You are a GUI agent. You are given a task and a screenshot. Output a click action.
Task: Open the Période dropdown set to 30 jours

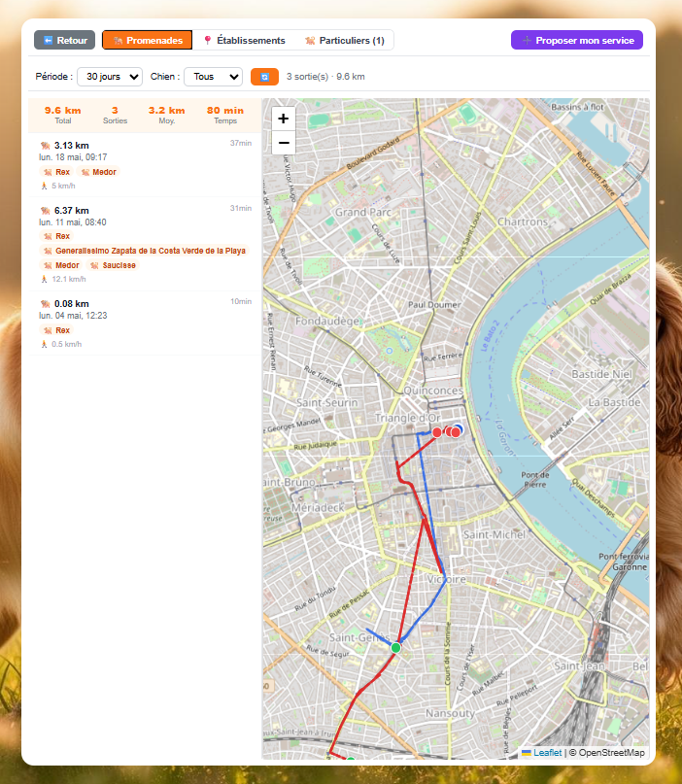110,77
